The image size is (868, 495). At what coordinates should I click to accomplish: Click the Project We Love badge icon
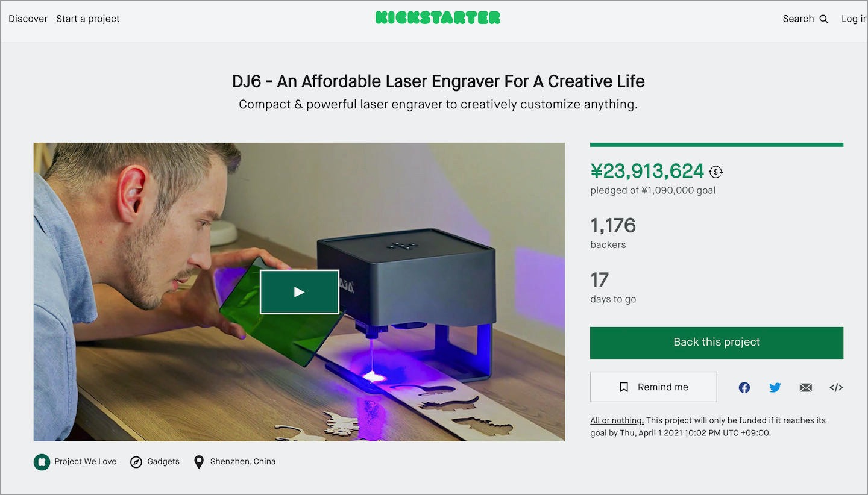coord(42,462)
